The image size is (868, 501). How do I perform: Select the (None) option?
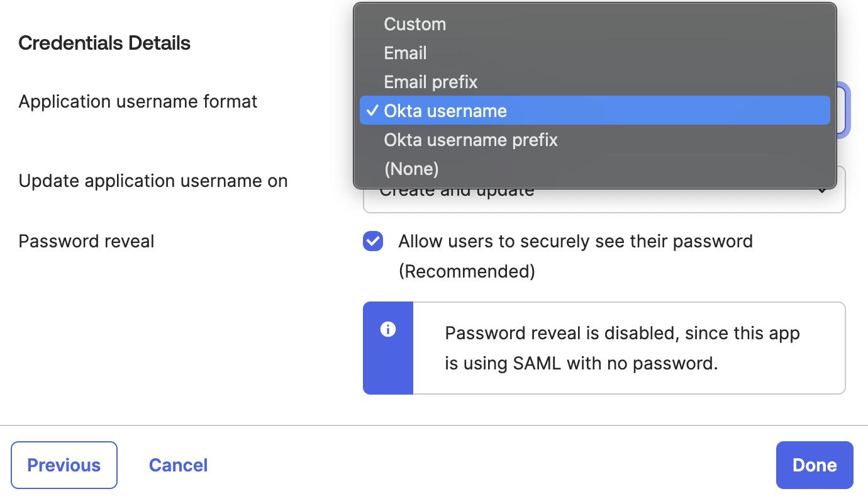(x=411, y=169)
